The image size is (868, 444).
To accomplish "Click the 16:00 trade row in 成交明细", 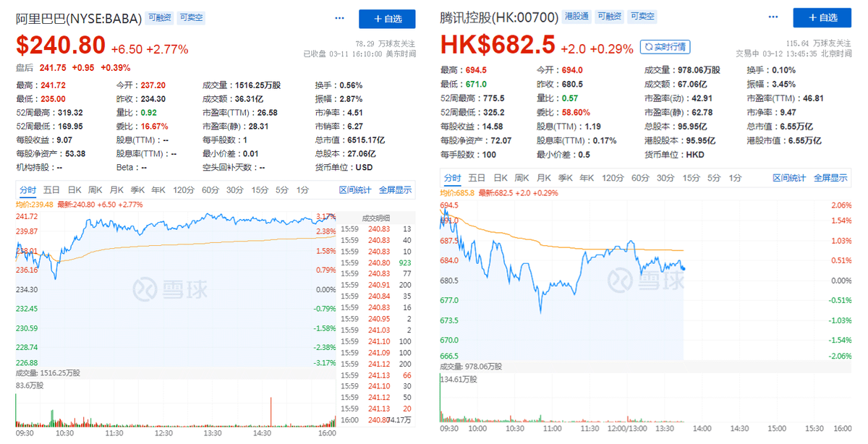I will point(376,419).
